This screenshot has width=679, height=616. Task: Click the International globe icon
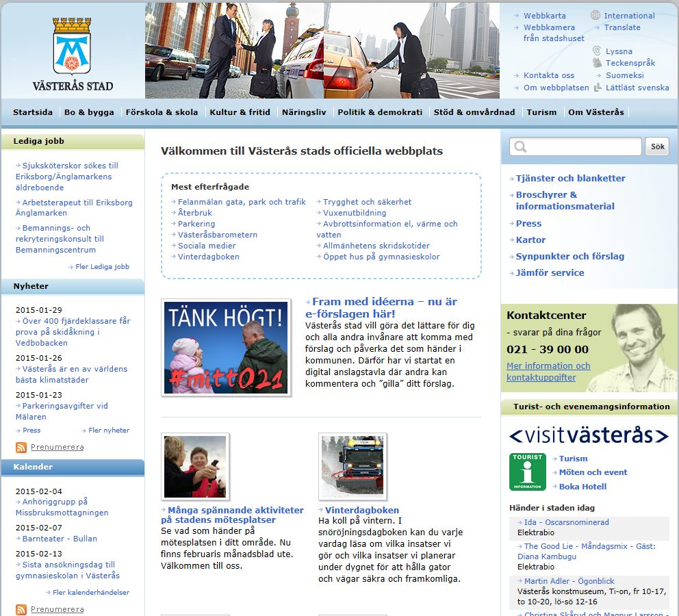[x=595, y=15]
